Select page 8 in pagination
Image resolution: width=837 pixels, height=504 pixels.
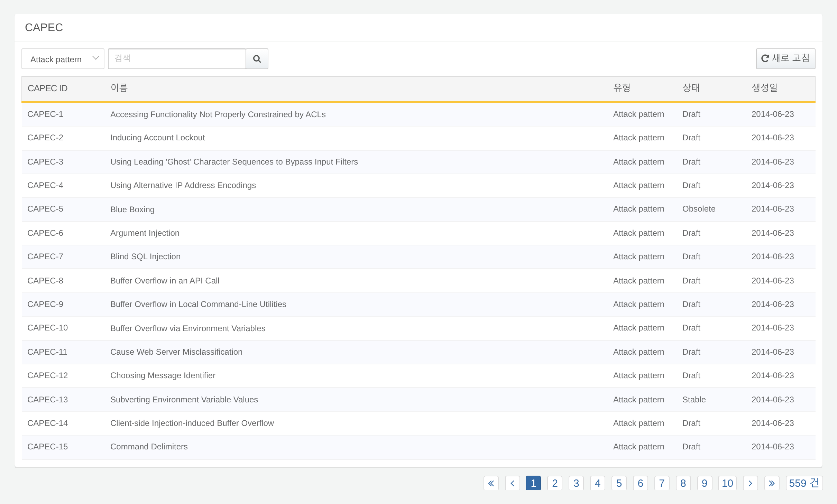683,483
